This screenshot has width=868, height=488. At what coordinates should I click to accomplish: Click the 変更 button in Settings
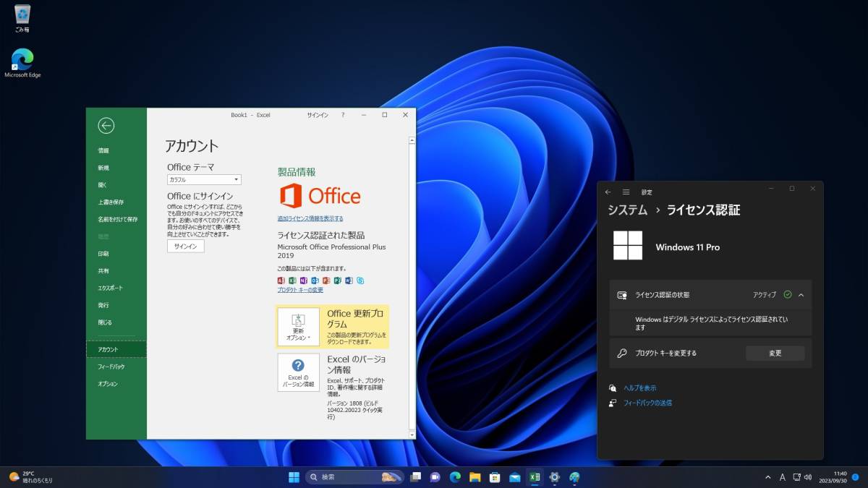[775, 354]
